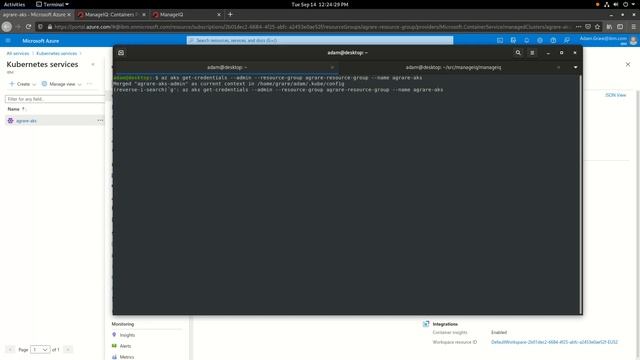Focus the Filter for any field box
This screenshot has height=360, width=640.
55,99
